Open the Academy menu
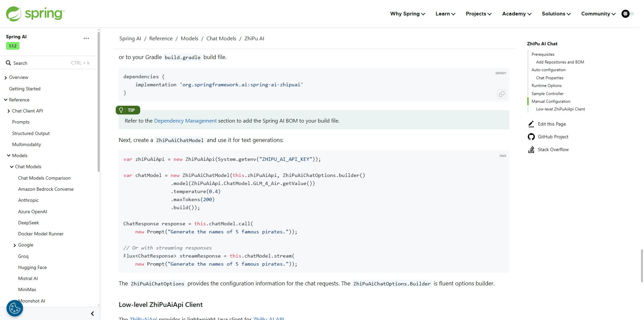 click(517, 14)
